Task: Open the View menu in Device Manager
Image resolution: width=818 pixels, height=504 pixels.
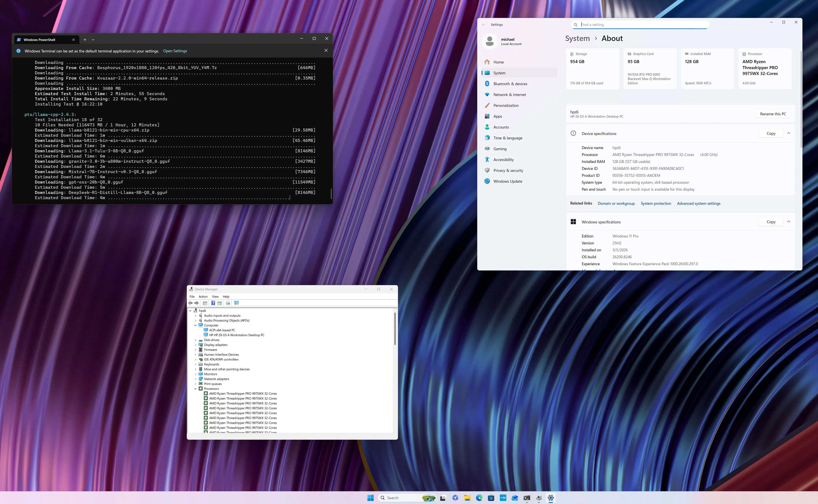Action: pyautogui.click(x=215, y=297)
